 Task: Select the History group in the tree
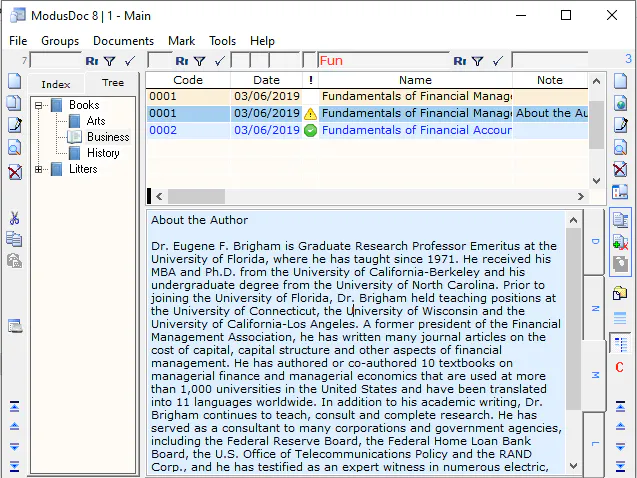pos(103,153)
